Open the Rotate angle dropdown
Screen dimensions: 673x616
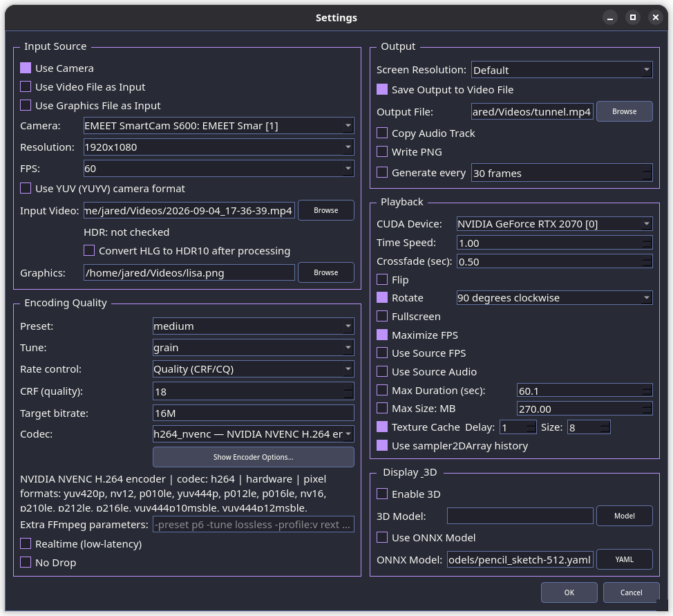[555, 298]
